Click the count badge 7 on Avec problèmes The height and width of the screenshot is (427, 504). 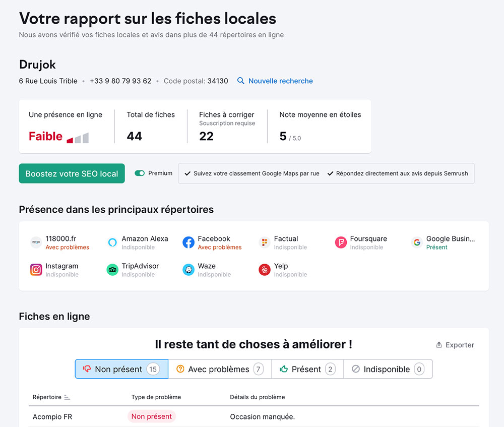(259, 369)
